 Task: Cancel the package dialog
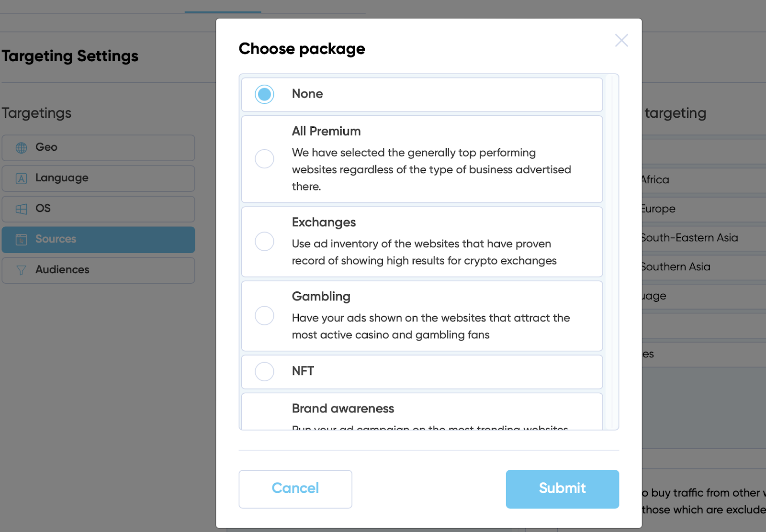pyautogui.click(x=295, y=489)
